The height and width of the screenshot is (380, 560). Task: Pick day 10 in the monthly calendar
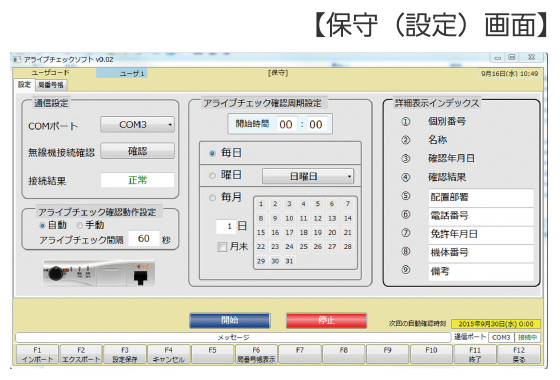(x=289, y=218)
